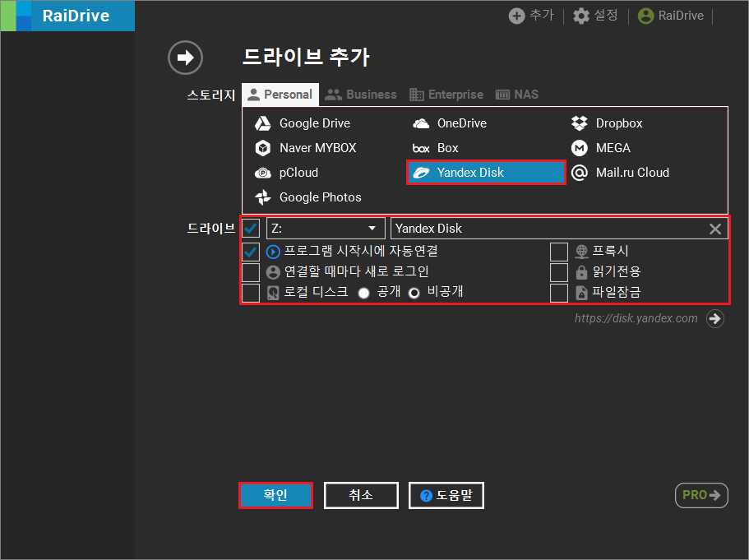
Task: Switch to the Personal storage tab
Action: click(x=280, y=95)
